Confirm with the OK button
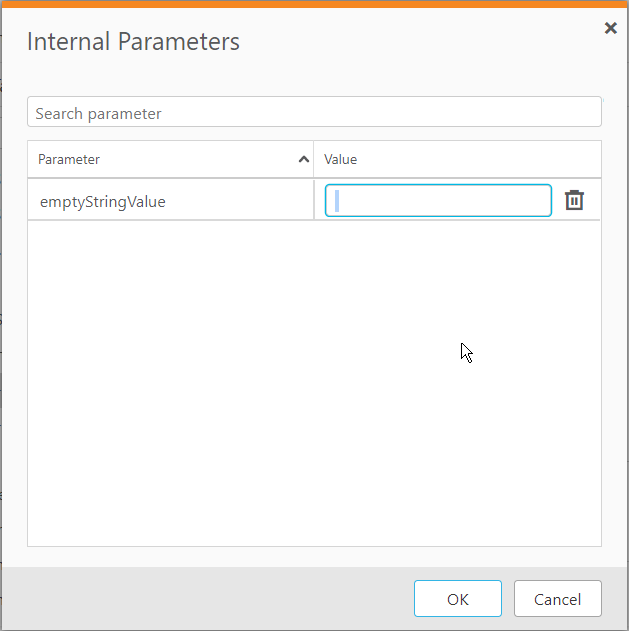629x631 pixels. (457, 599)
